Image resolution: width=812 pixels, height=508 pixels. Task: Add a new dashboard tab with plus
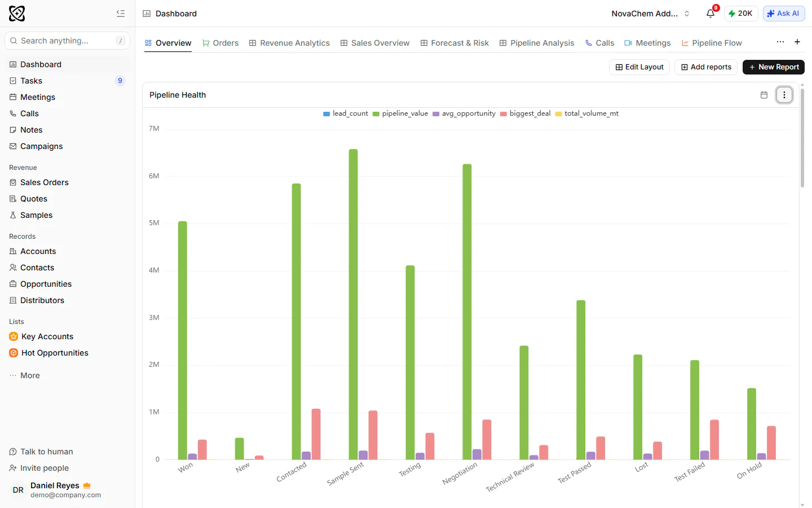tap(797, 42)
